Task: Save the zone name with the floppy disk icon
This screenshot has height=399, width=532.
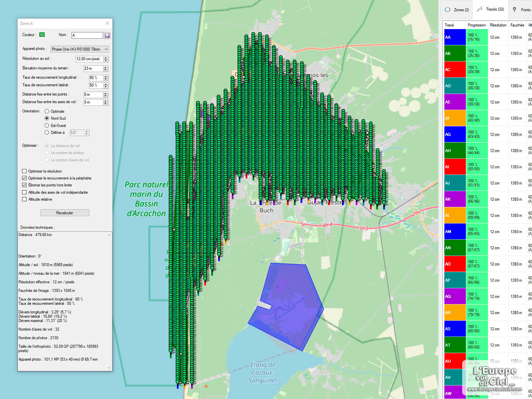Action: tap(107, 36)
